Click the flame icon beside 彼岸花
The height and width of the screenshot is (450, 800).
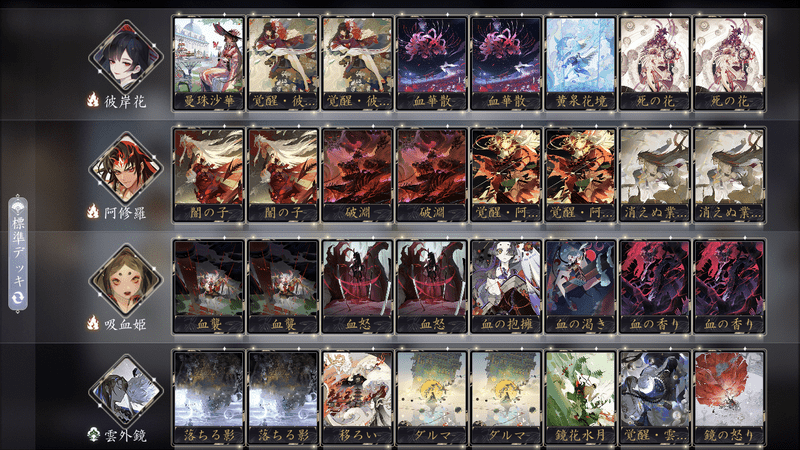click(x=92, y=100)
